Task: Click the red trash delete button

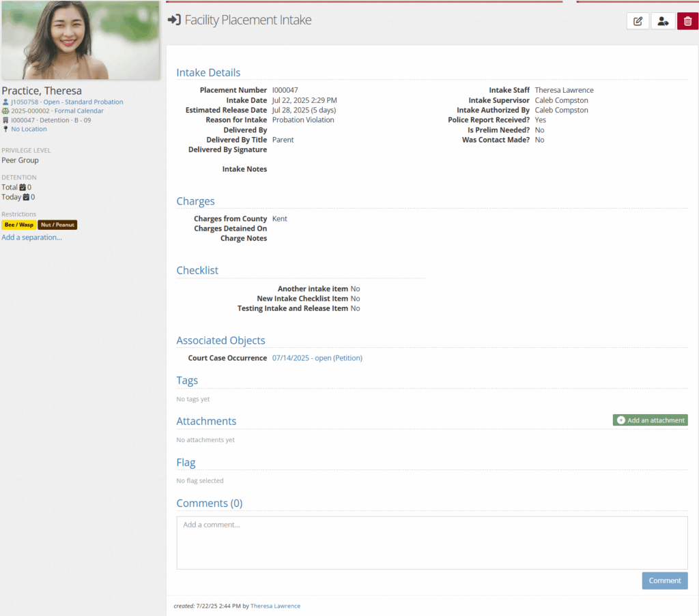Action: (688, 21)
